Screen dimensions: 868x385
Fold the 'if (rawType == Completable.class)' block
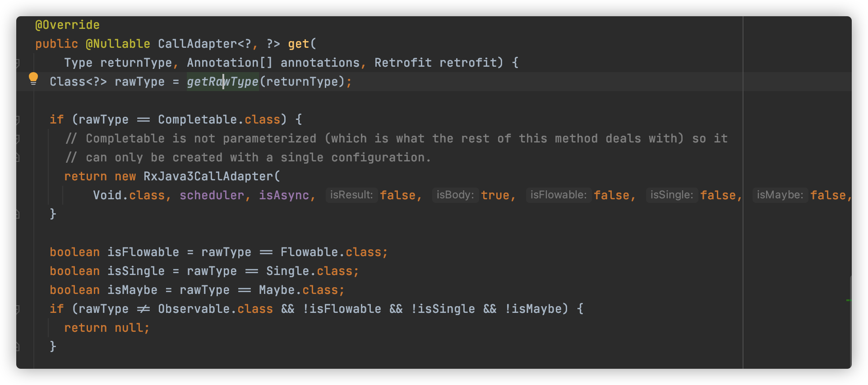tap(18, 119)
